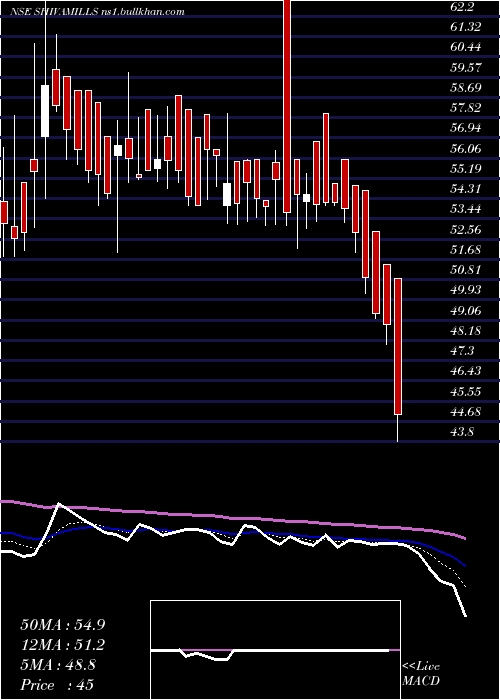Screen dimensions: 500x700
Task: Click the 58.69 price axis label
Action: point(465,88)
